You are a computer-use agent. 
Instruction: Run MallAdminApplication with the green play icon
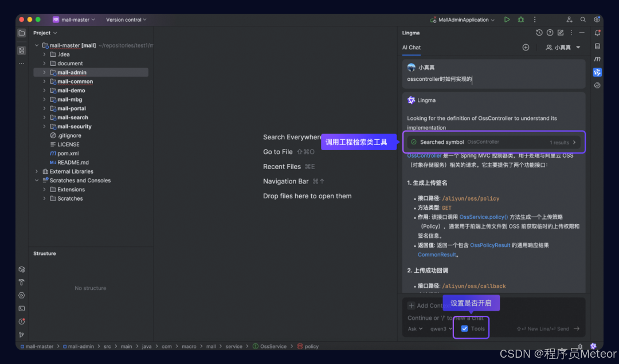(x=507, y=19)
